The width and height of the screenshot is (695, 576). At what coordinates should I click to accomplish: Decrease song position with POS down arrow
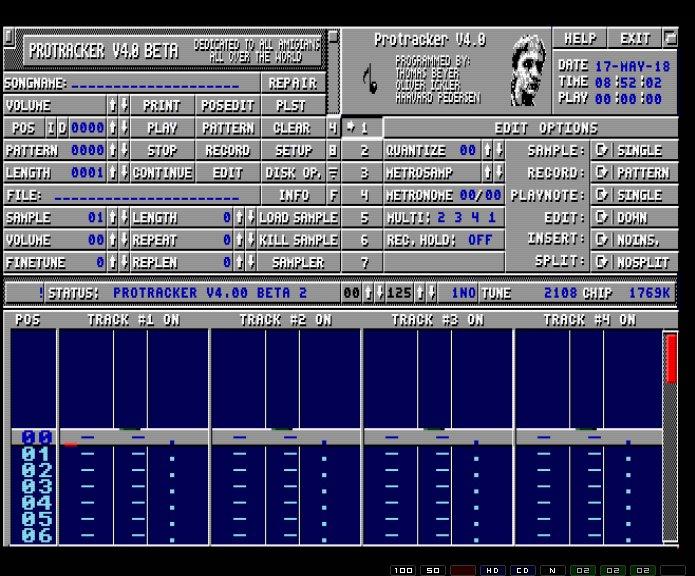[124, 128]
